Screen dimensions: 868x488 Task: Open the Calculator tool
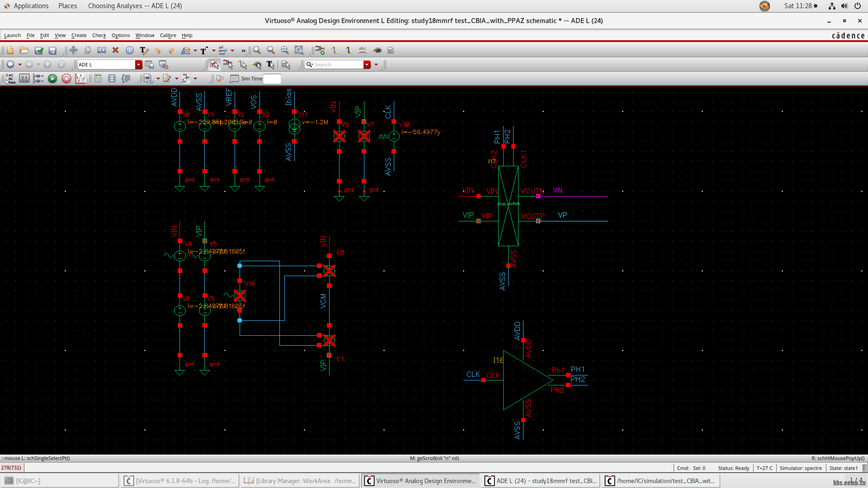pos(97,79)
